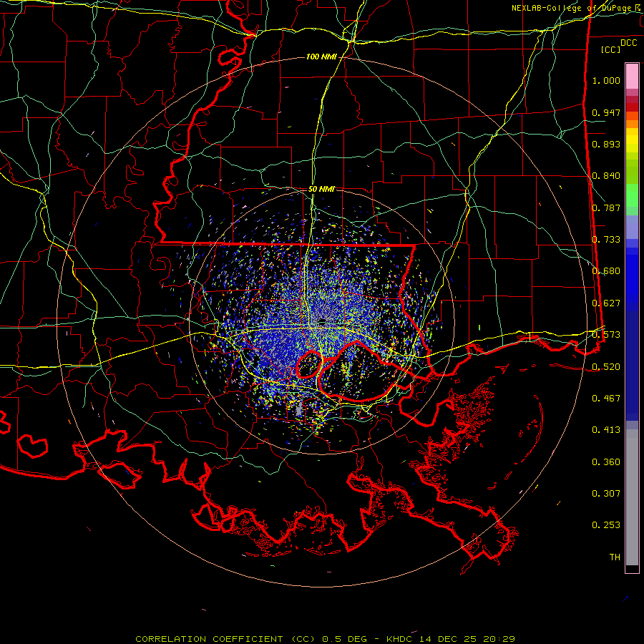Viewport: 644px width, 644px height.
Task: Click the TH threshold label on legend
Action: pyautogui.click(x=615, y=557)
